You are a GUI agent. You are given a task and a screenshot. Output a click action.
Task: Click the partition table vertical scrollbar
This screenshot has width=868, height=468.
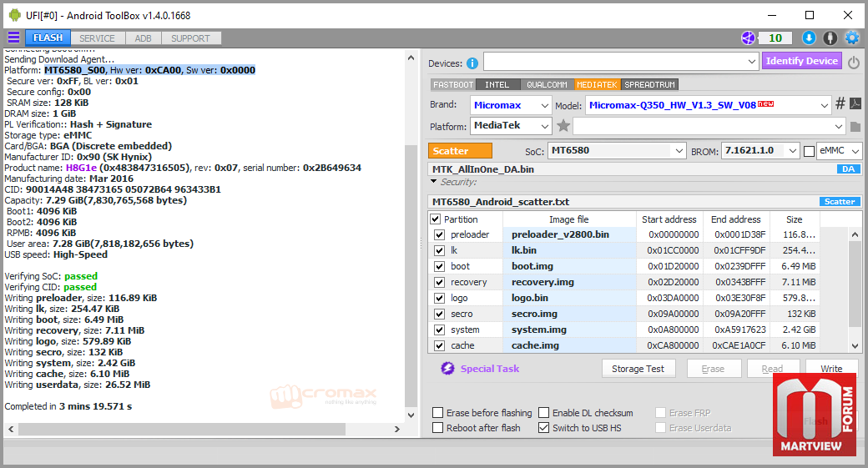[x=855, y=289]
